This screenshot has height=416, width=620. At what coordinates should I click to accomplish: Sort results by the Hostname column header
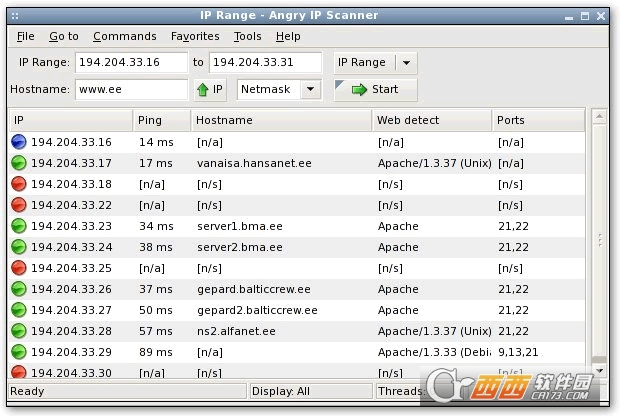(282, 120)
